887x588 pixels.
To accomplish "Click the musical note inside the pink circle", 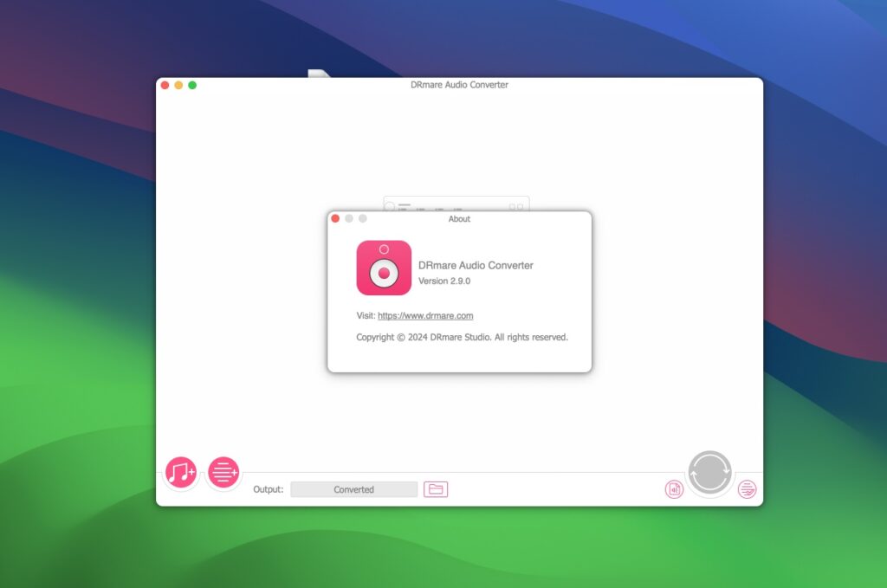I will click(x=180, y=472).
